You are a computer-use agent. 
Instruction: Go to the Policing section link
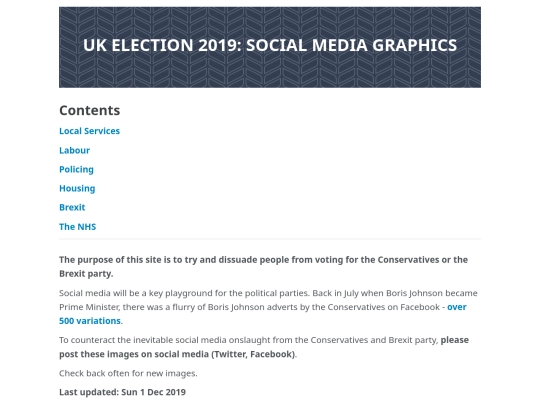[x=76, y=169]
